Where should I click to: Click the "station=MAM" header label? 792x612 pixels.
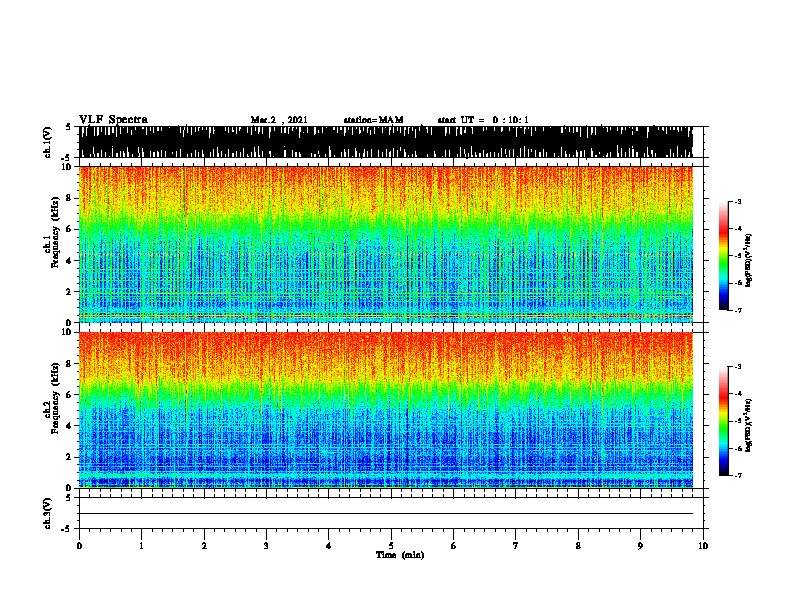click(373, 120)
